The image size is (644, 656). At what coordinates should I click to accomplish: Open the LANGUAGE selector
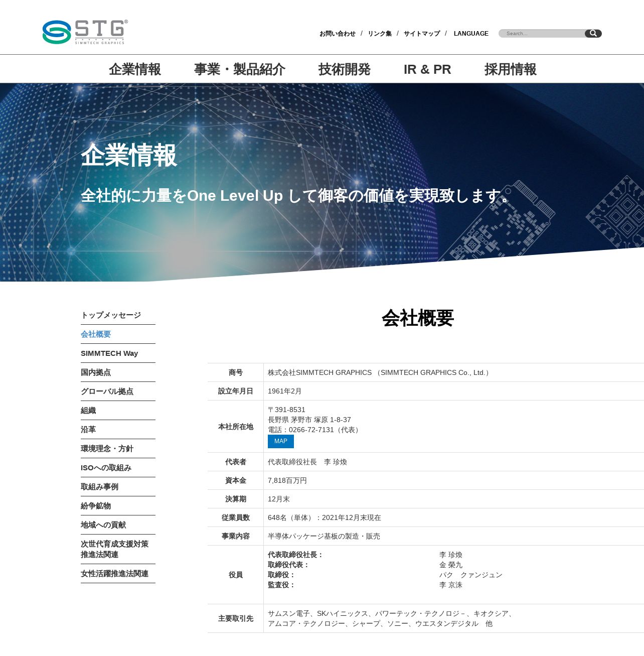pos(471,34)
